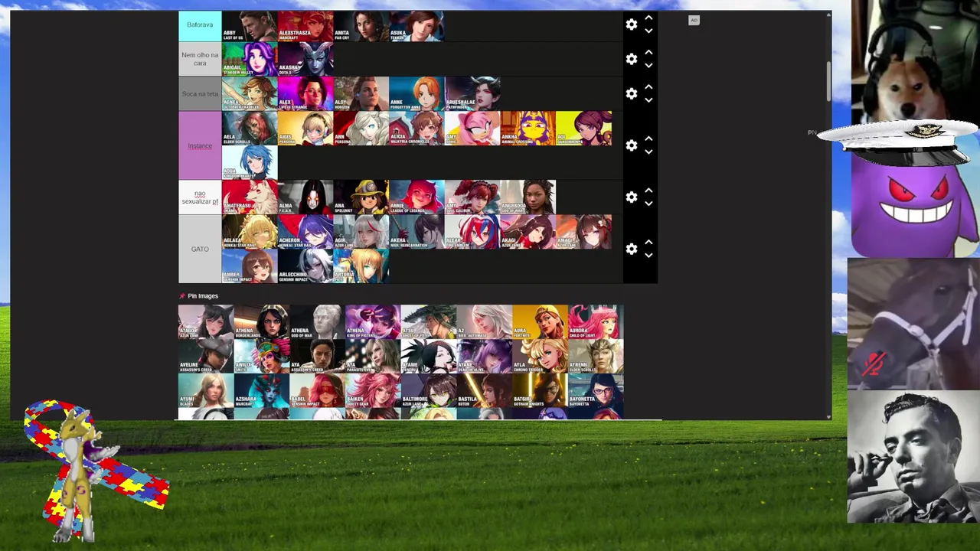Select Annie League of Legends image

coord(416,197)
